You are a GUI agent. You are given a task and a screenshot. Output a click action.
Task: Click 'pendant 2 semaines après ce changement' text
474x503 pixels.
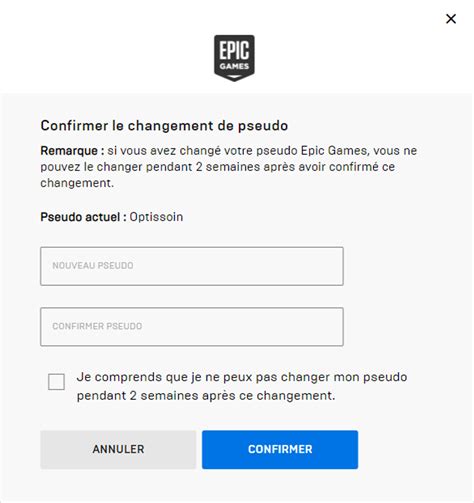(x=206, y=396)
